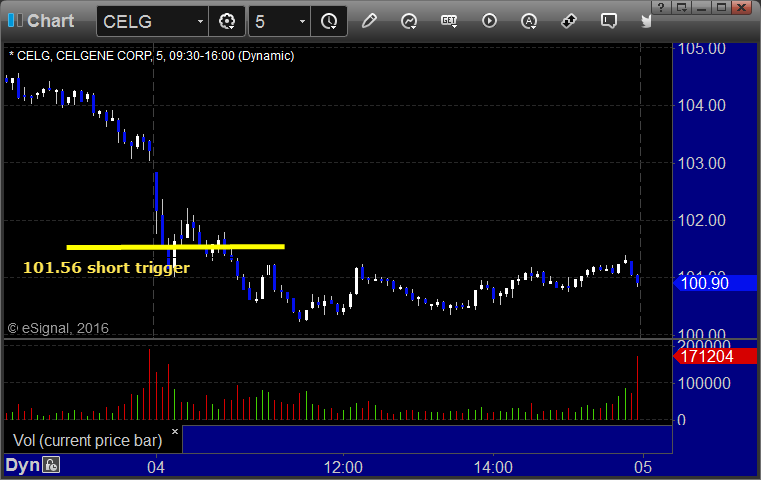Select the pencil drawing tool
Screen dimensions: 761x480
[369, 21]
